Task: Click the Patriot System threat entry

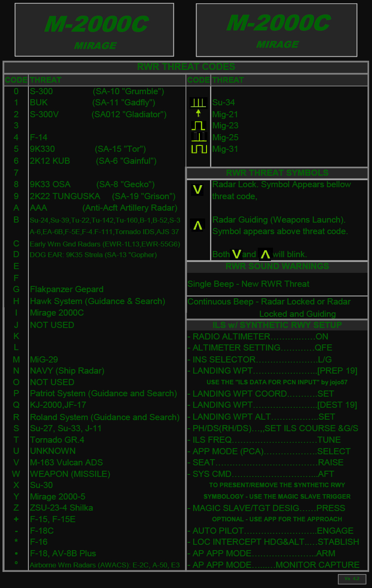Action: [103, 393]
